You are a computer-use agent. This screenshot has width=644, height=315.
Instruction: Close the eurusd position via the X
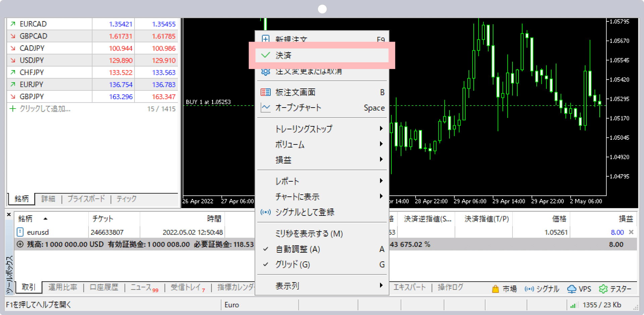631,232
